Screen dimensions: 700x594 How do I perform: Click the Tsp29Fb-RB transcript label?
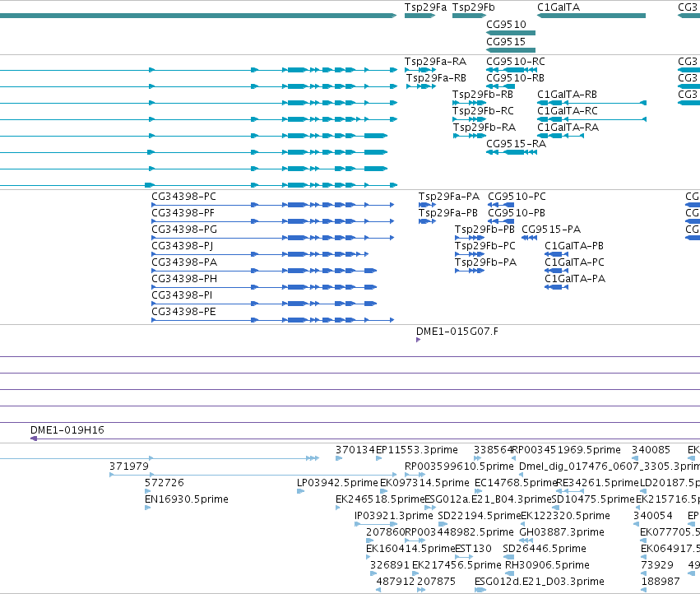483,95
